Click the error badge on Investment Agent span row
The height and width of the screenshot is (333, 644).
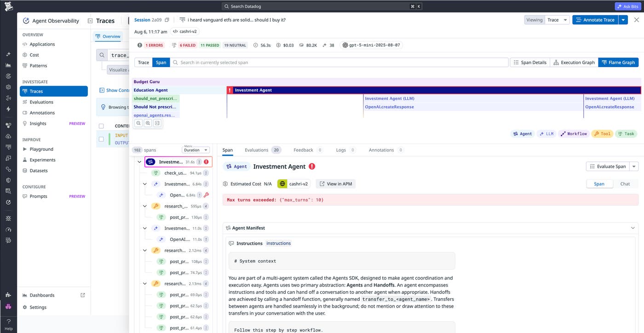[x=206, y=162]
